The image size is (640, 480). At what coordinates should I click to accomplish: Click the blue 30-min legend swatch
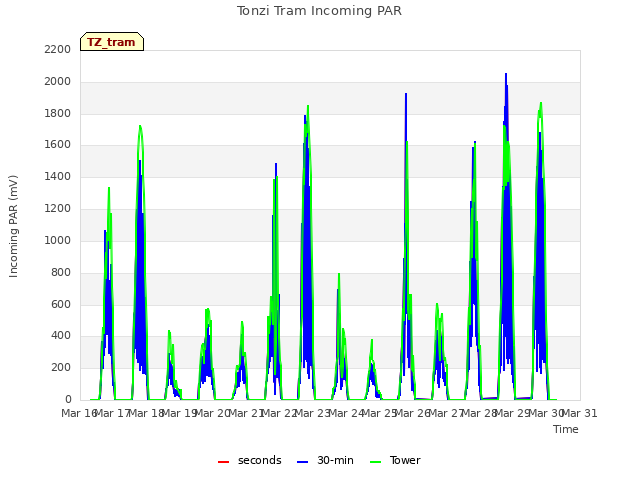303,462
